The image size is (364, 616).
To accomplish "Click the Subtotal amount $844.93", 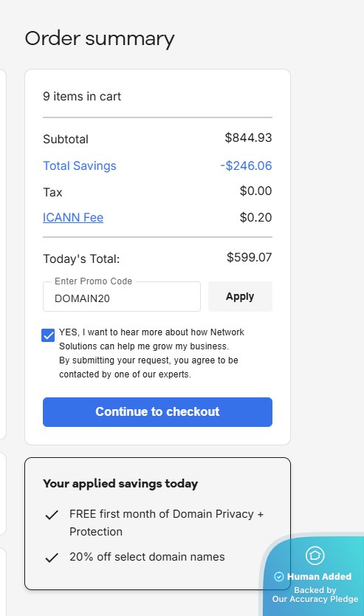I will (249, 137).
